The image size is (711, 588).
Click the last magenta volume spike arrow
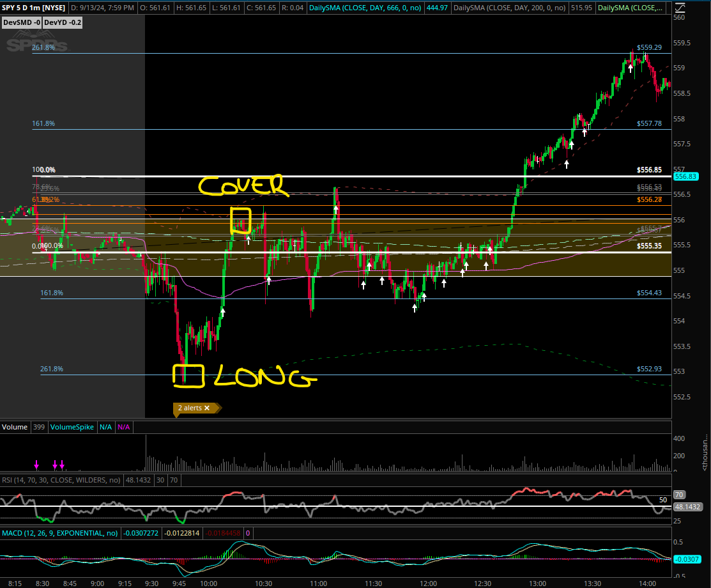(62, 465)
